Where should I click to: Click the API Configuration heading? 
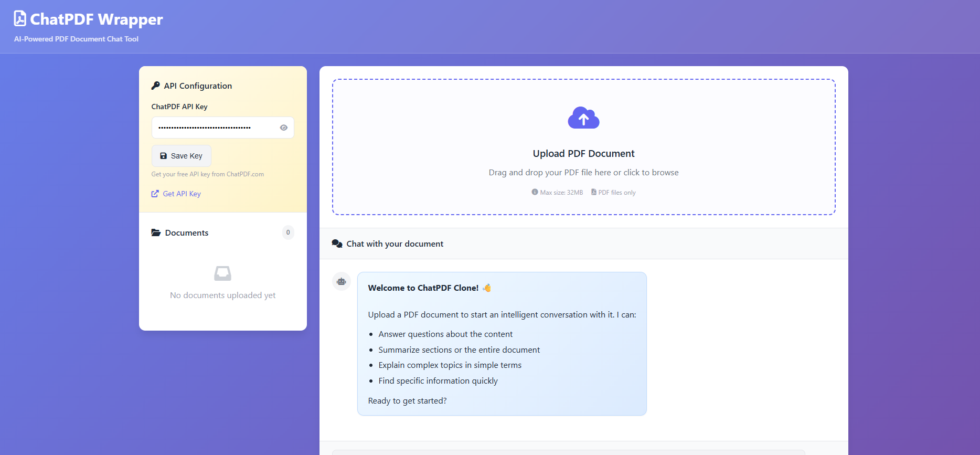pyautogui.click(x=198, y=86)
